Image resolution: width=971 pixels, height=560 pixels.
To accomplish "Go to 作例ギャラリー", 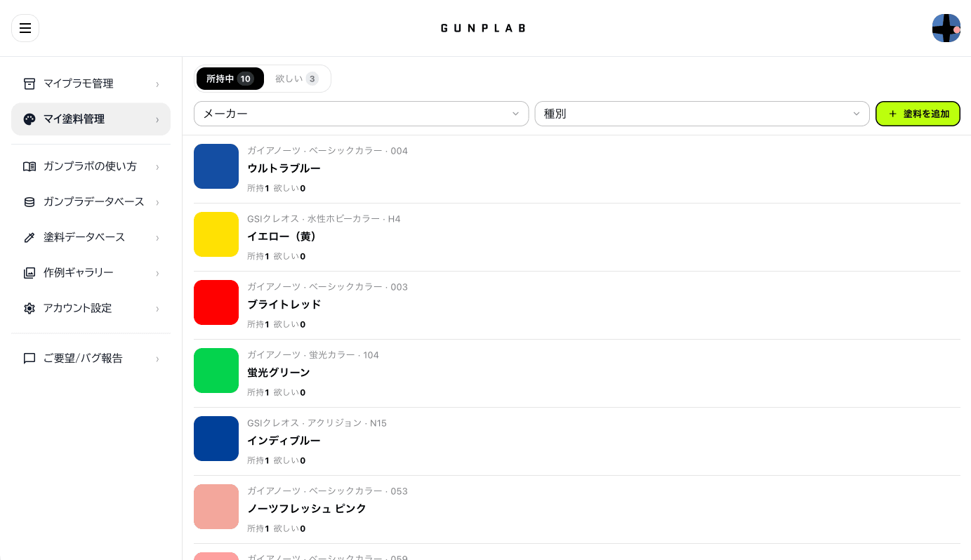I will (91, 273).
